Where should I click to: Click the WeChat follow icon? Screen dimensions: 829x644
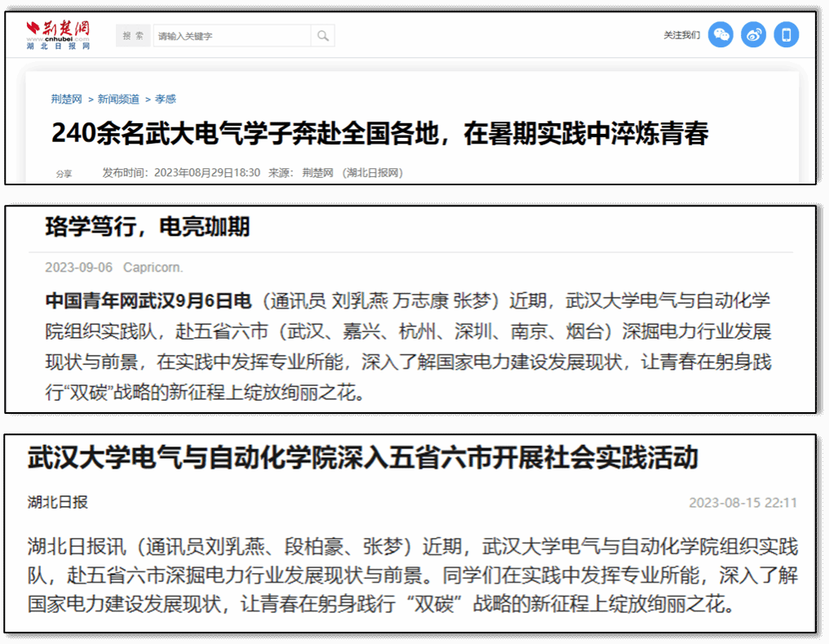pos(720,34)
